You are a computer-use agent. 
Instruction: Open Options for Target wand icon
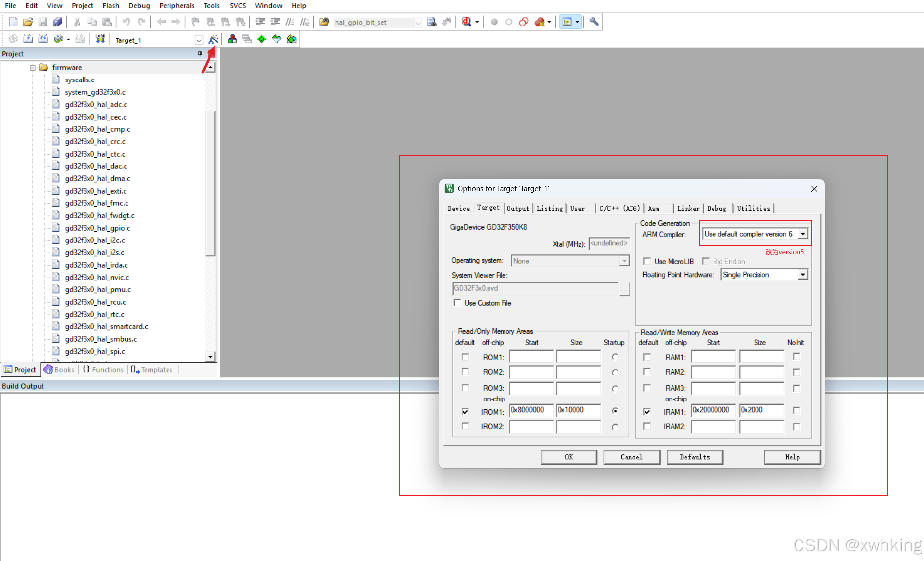(213, 39)
